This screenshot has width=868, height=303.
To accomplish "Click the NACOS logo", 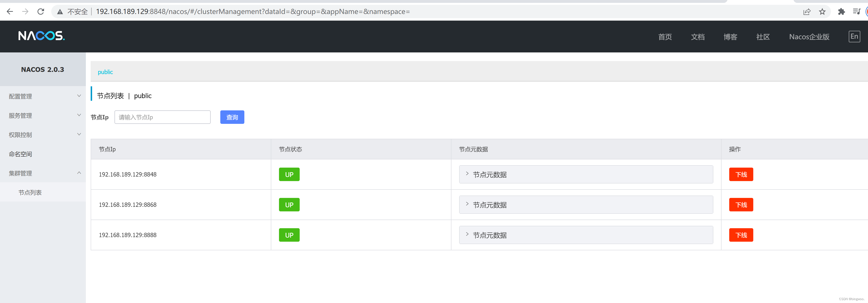I will [41, 36].
